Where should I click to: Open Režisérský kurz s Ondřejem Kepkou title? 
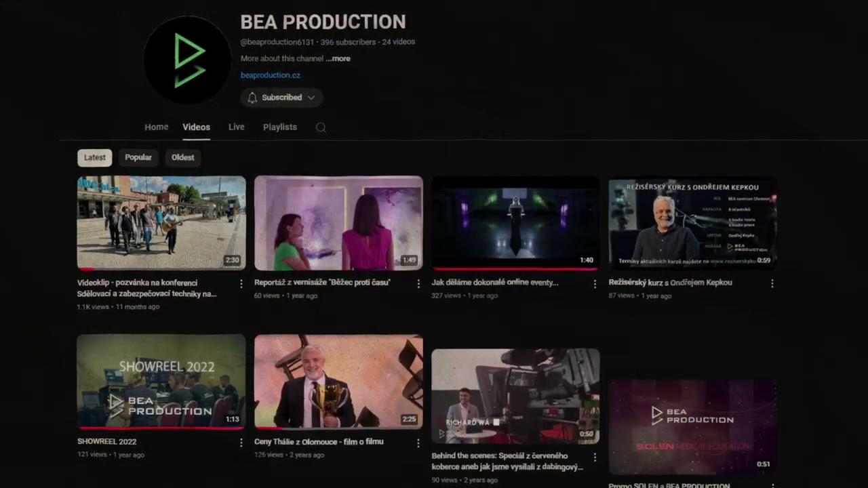tap(671, 283)
